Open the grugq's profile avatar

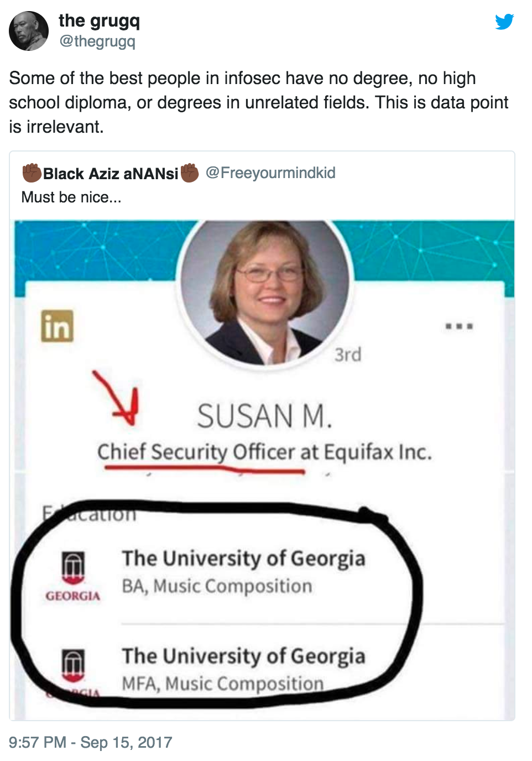click(29, 31)
